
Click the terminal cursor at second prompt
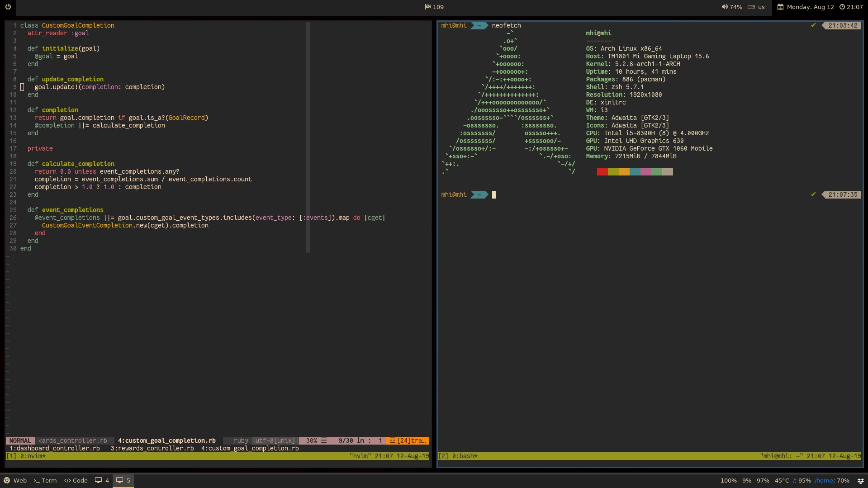coord(493,194)
